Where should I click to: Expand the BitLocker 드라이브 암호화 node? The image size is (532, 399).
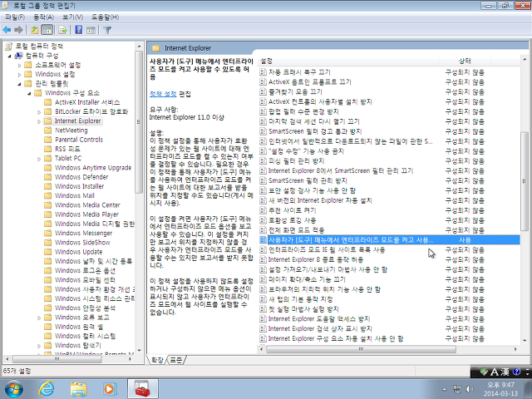tap(39, 112)
